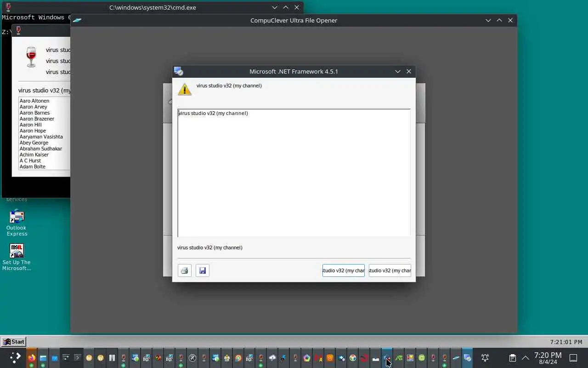
Task: Click the 7:21:01 PM clock on Wine taskbar
Action: pos(566,342)
